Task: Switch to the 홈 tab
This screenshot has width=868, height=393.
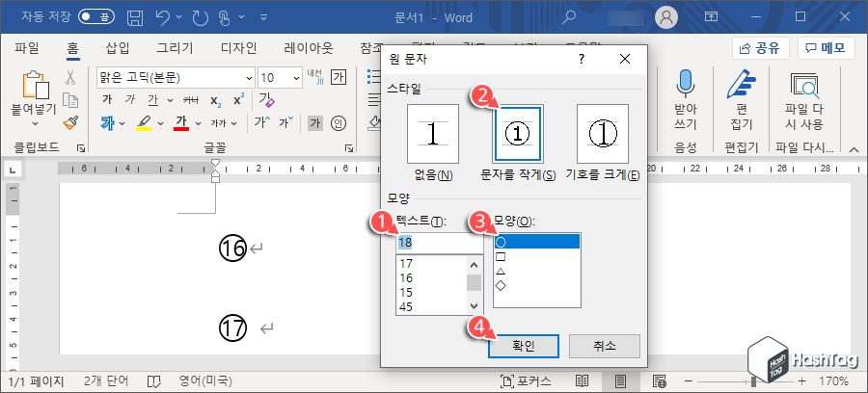Action: coord(73,48)
